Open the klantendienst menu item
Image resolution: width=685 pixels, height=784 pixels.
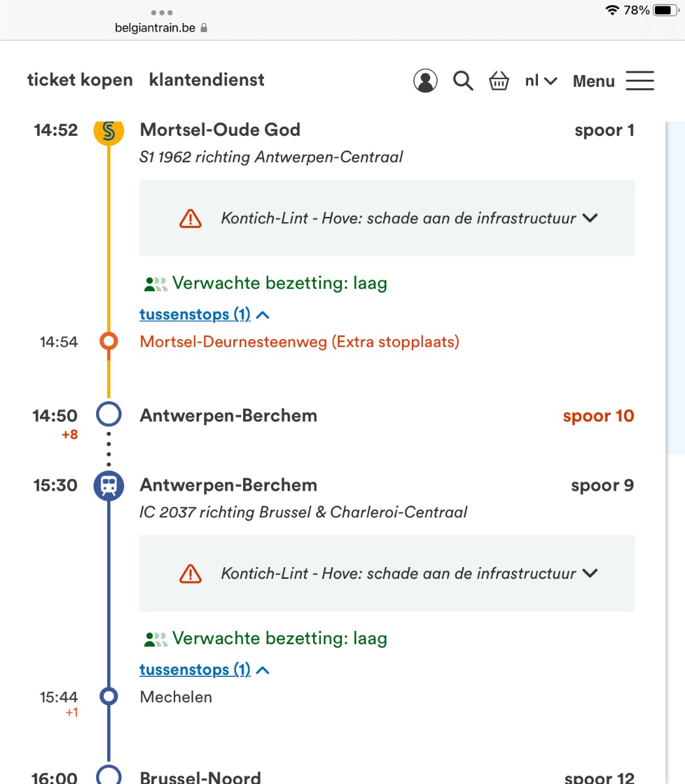[x=207, y=80]
